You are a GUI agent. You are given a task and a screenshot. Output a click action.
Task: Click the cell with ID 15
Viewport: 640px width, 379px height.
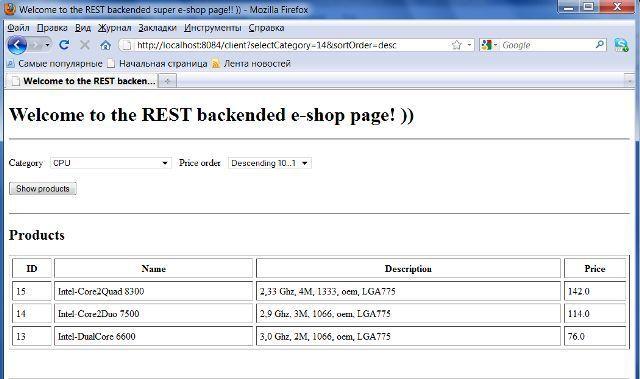tap(32, 291)
